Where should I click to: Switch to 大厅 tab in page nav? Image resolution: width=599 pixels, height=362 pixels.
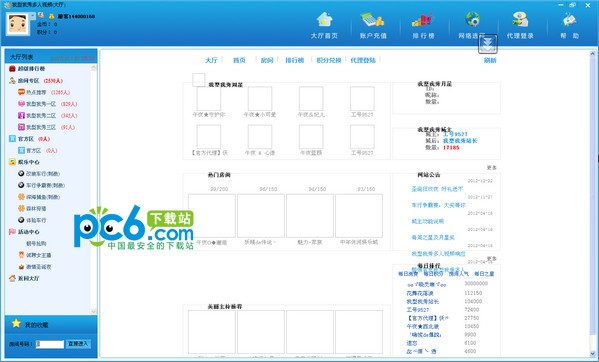[211, 60]
